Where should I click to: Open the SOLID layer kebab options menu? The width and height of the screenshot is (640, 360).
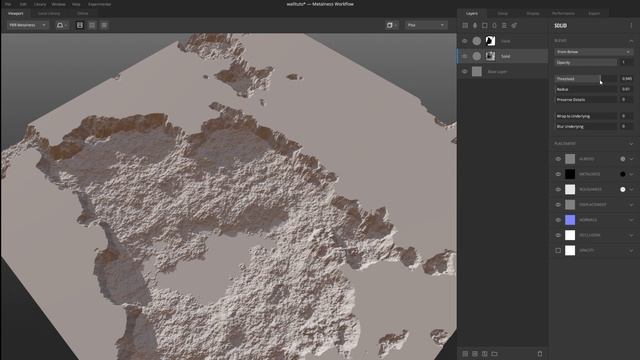631,25
